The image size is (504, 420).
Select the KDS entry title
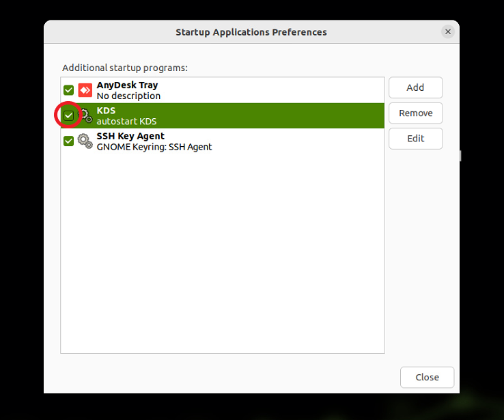[106, 111]
